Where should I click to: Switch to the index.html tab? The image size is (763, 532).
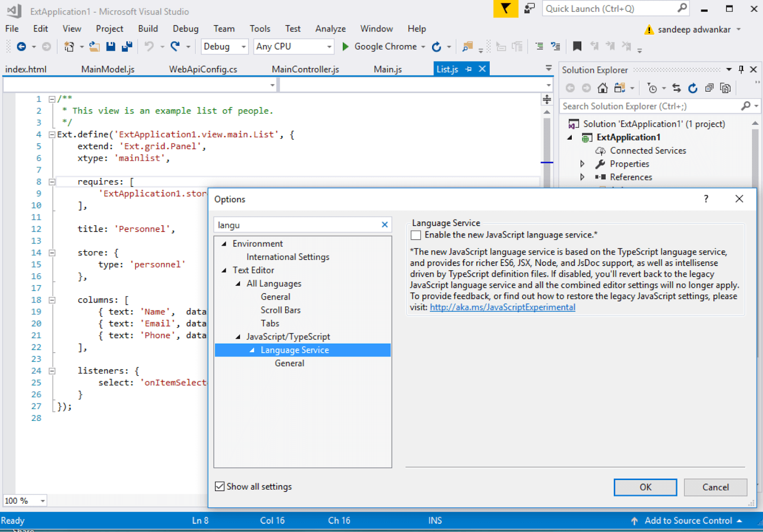(x=26, y=69)
